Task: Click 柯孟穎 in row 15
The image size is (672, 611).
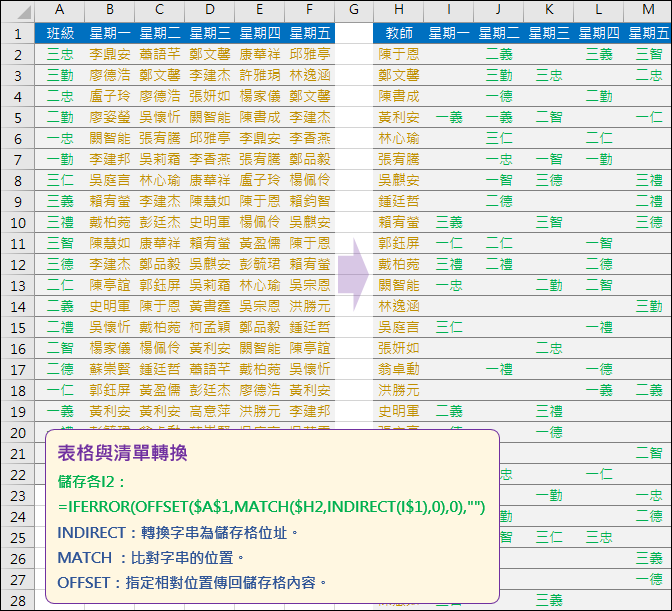Action: click(210, 327)
